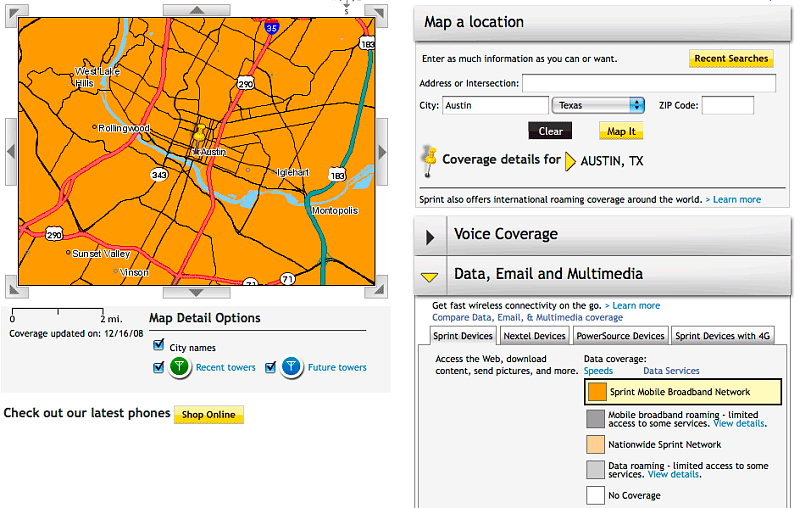
Task: Open the Sprint Devices with 4G tab
Action: (x=722, y=336)
